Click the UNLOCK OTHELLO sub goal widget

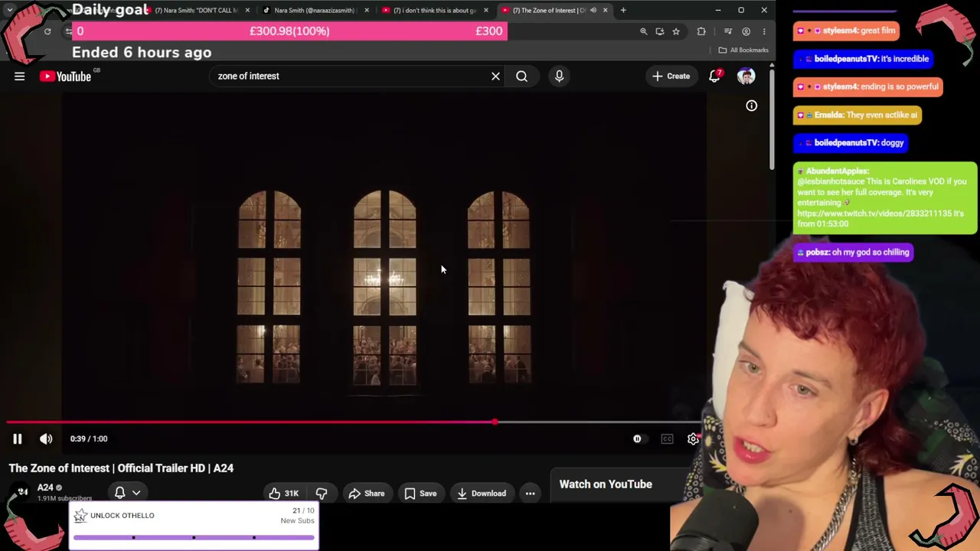pyautogui.click(x=194, y=525)
